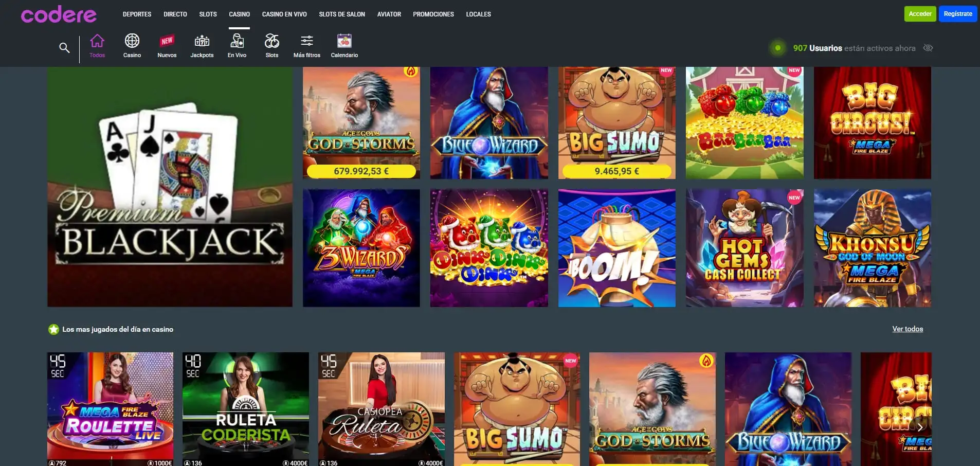Click the Codere logo
The height and width of the screenshot is (466, 980).
[x=59, y=14]
